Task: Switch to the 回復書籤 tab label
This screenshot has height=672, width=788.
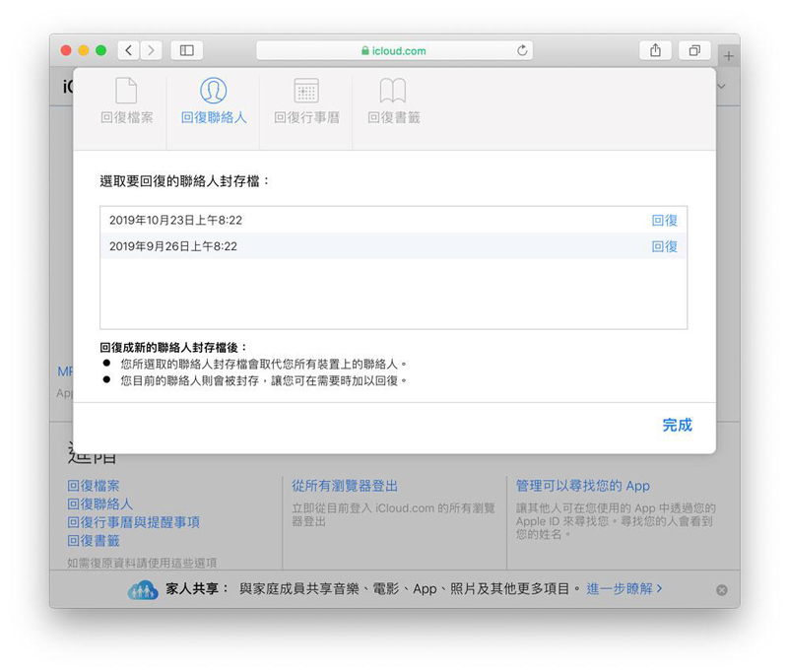Action: coord(393,117)
